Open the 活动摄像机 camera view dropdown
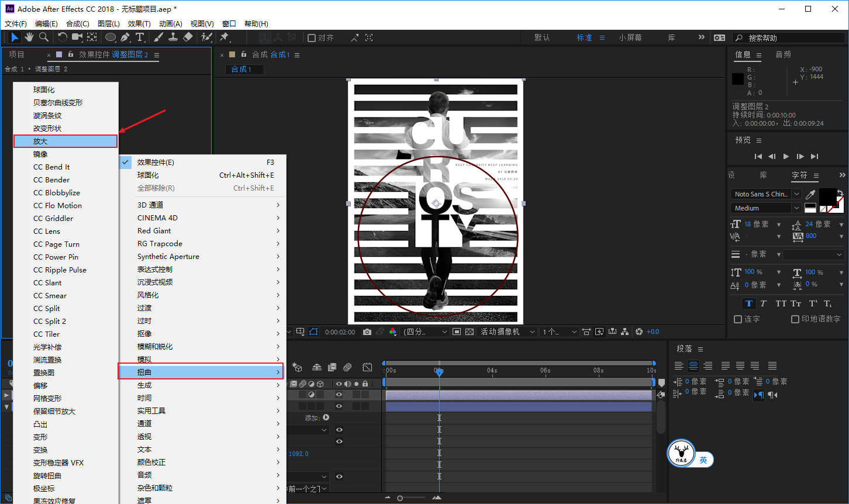This screenshot has height=504, width=849. pyautogui.click(x=507, y=332)
